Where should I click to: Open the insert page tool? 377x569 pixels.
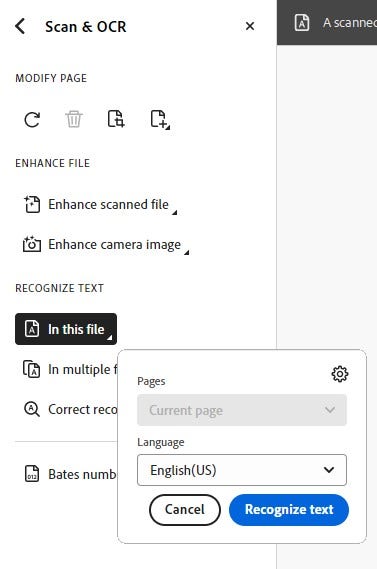point(160,119)
